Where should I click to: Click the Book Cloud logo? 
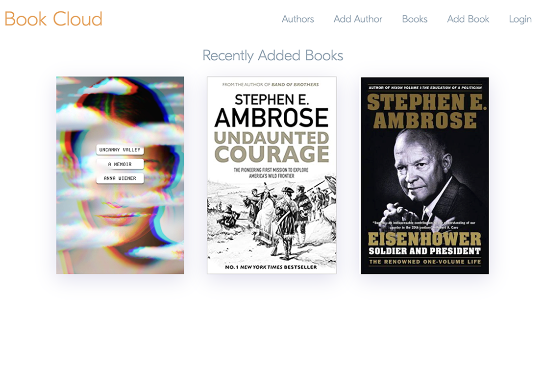53,19
